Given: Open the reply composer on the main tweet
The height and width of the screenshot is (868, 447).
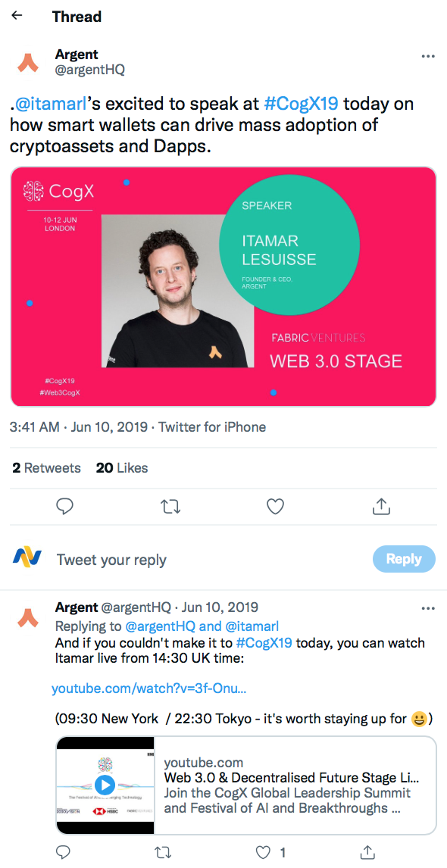Looking at the screenshot, I should point(64,506).
